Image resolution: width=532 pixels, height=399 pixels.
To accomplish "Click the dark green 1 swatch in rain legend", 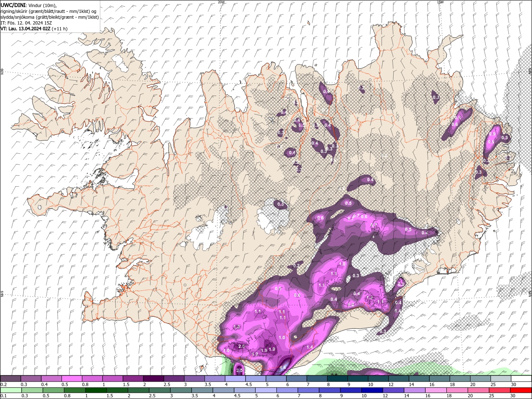I will coord(96,390).
